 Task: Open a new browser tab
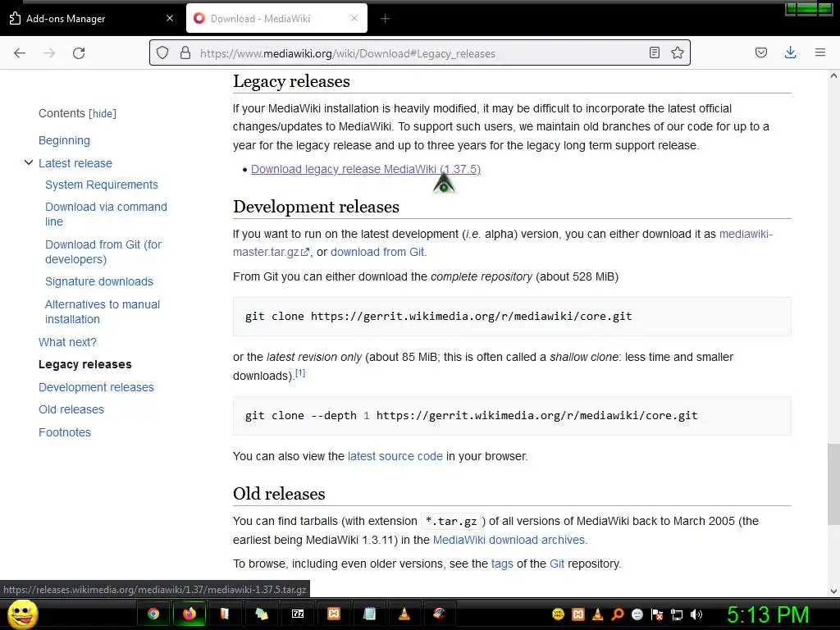click(385, 19)
